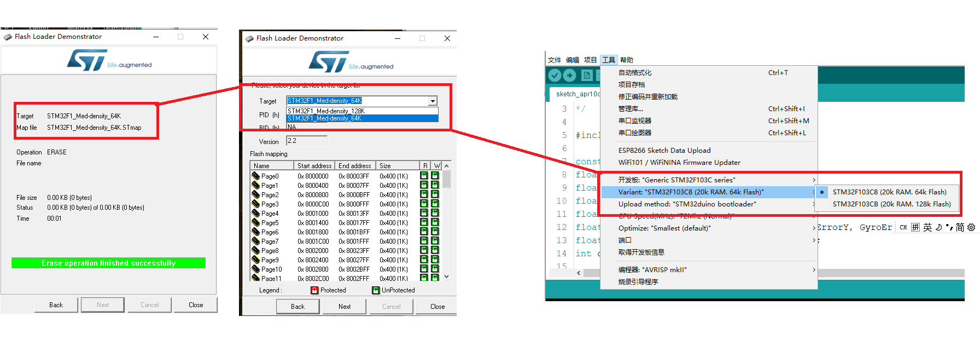Open the 文件 menu
The image size is (980, 345).
555,60
